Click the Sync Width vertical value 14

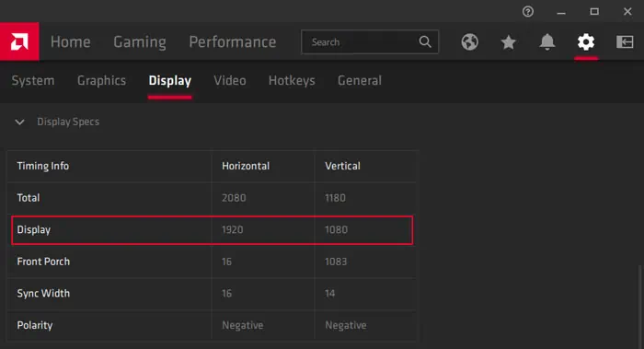[x=329, y=294]
